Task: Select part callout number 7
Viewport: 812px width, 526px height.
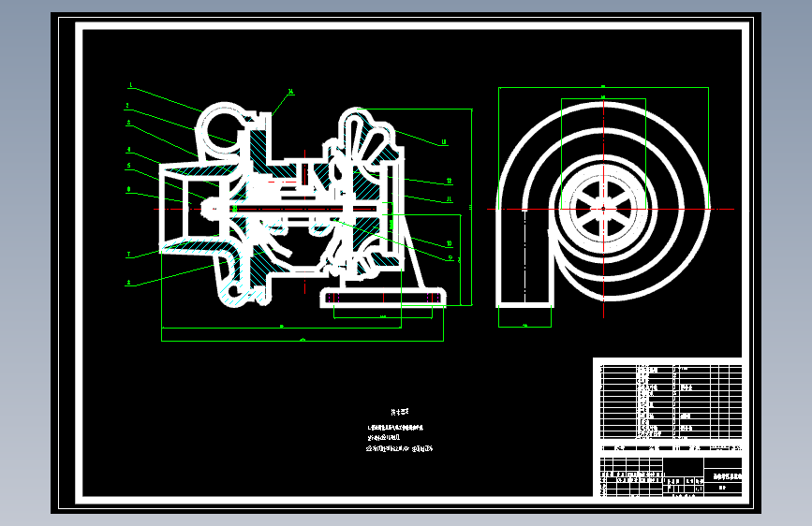Action: (x=129, y=255)
